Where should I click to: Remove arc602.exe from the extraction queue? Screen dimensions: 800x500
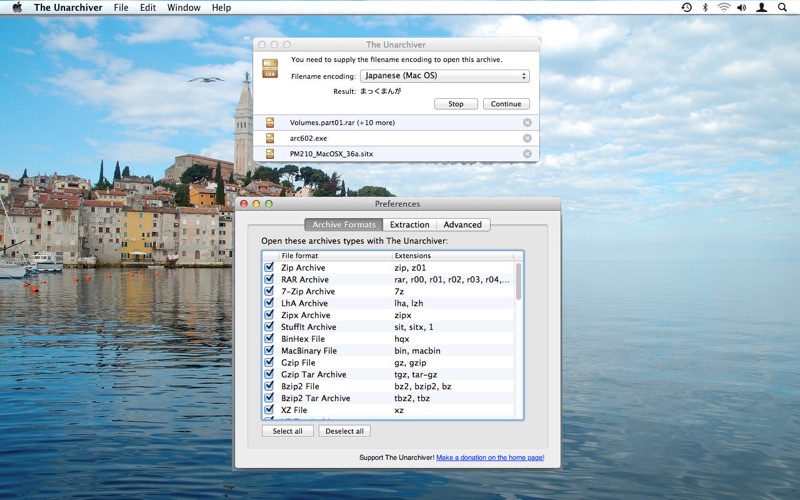[x=527, y=138]
